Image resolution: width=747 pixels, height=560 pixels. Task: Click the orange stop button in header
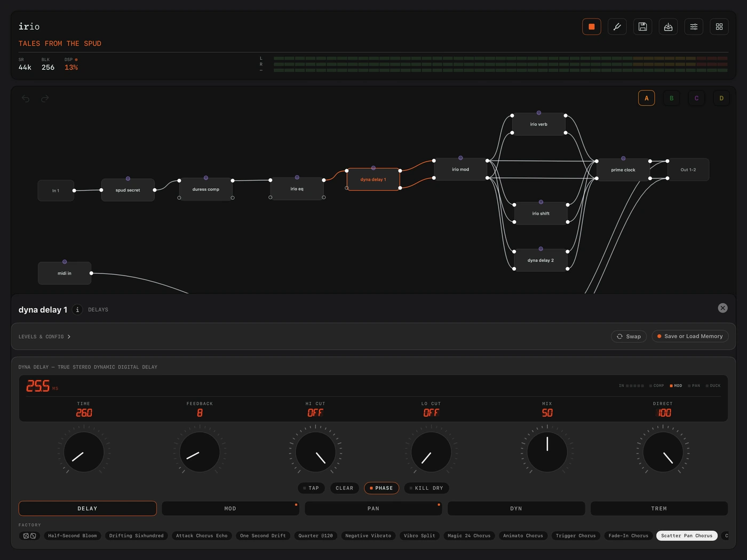point(591,27)
